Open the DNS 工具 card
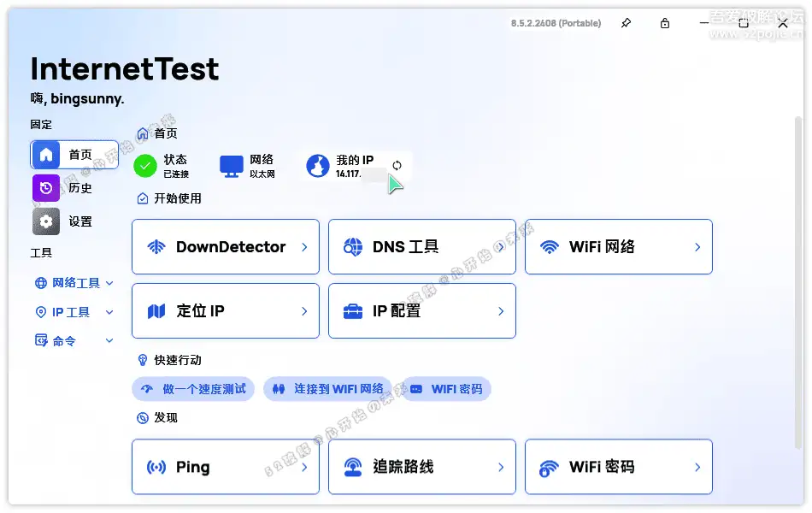 point(422,246)
